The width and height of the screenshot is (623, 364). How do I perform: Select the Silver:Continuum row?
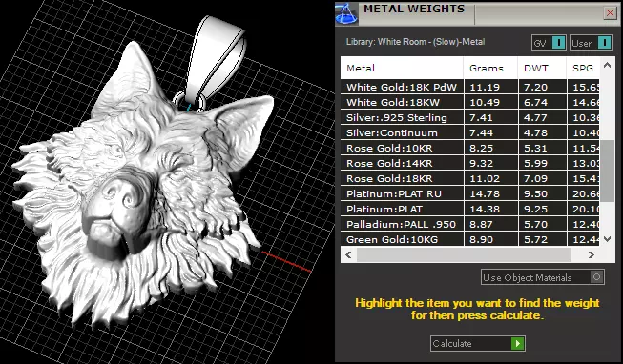click(x=470, y=132)
